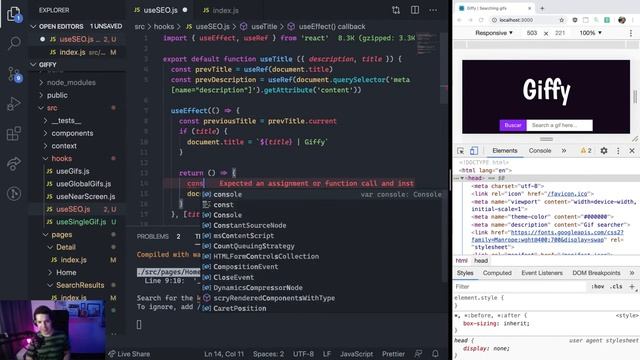This screenshot has width=640, height=360.
Task: Close the DevTools panel
Action: pos(632,151)
